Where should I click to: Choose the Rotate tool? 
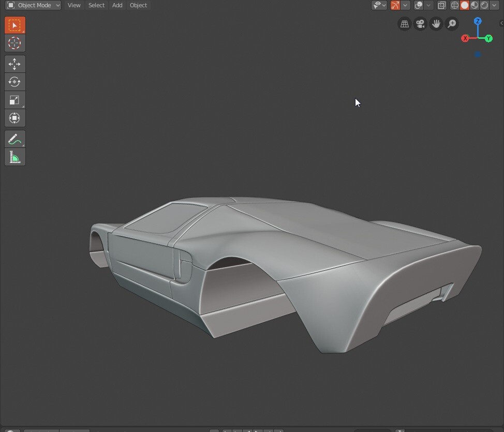coord(14,82)
